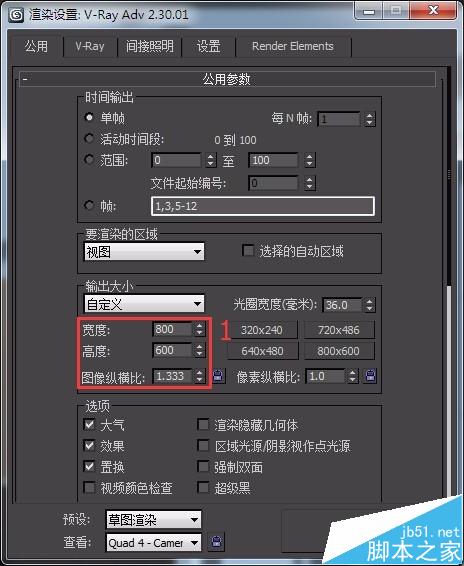The image size is (464, 566).
Task: Choose the 640x480 preset button
Action: (263, 351)
